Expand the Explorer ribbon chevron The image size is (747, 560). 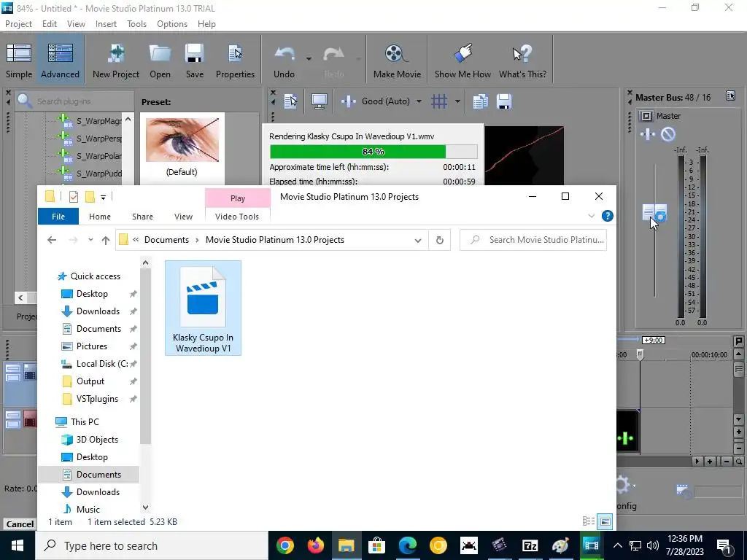[591, 216]
